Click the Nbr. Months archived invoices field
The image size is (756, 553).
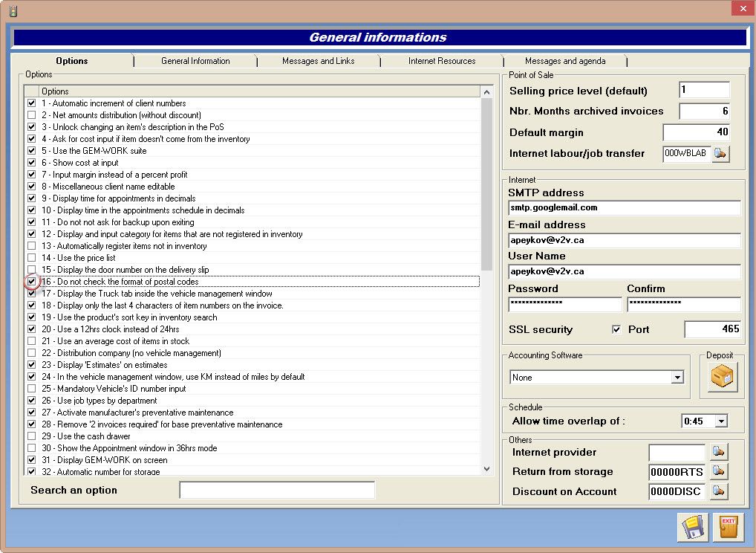(x=705, y=111)
